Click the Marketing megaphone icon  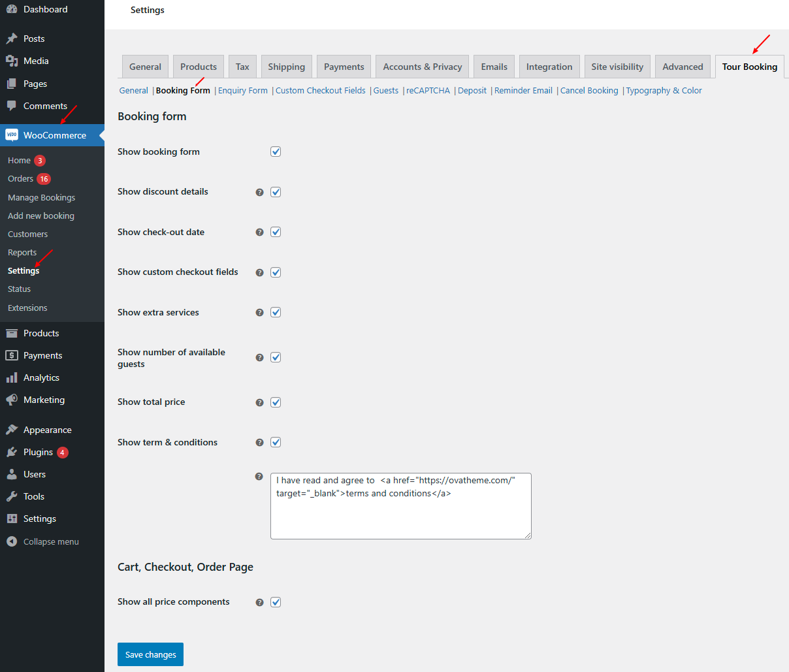12,400
